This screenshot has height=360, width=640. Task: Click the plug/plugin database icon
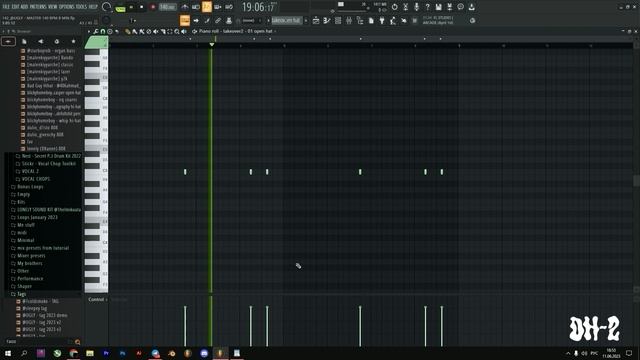382,20
